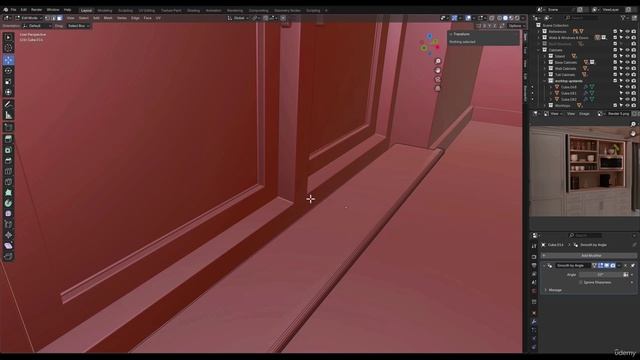Open the Select Box drag dropdown
The width and height of the screenshot is (640, 360).
[78, 26]
